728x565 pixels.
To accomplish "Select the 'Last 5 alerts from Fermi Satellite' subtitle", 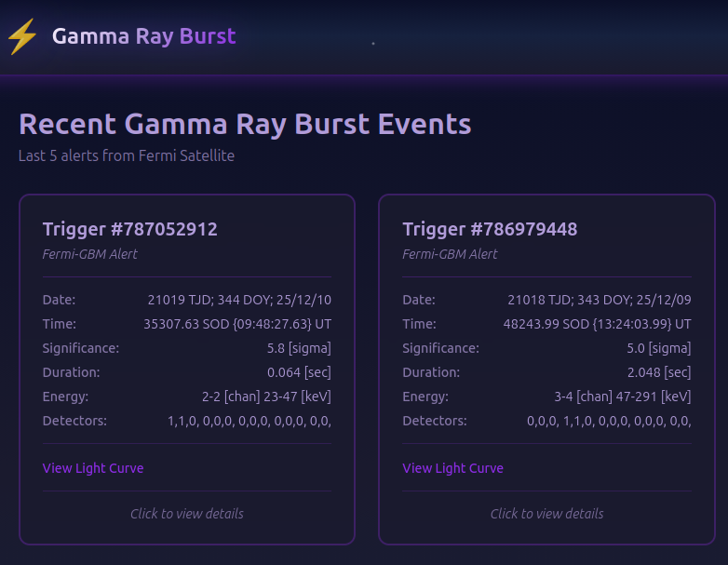I will (x=127, y=155).
